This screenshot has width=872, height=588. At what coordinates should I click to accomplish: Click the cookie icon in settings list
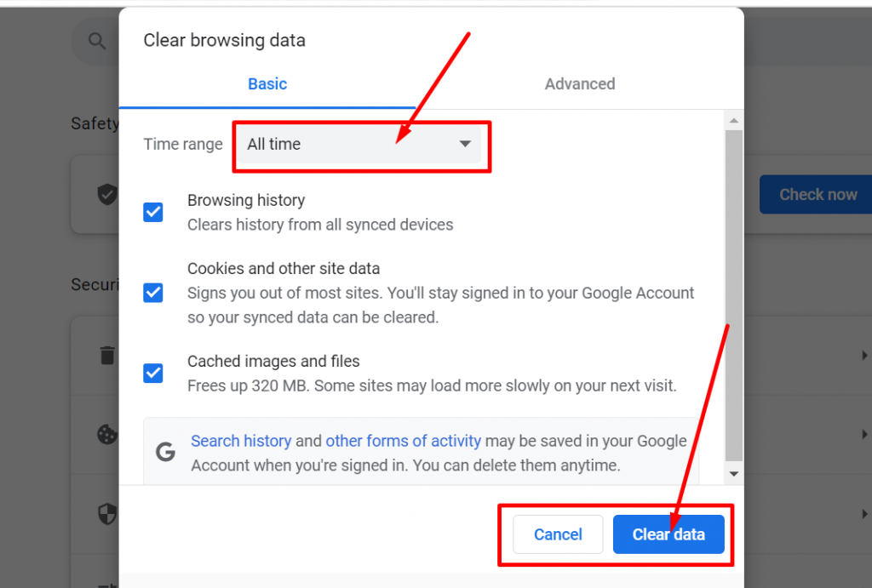point(107,435)
